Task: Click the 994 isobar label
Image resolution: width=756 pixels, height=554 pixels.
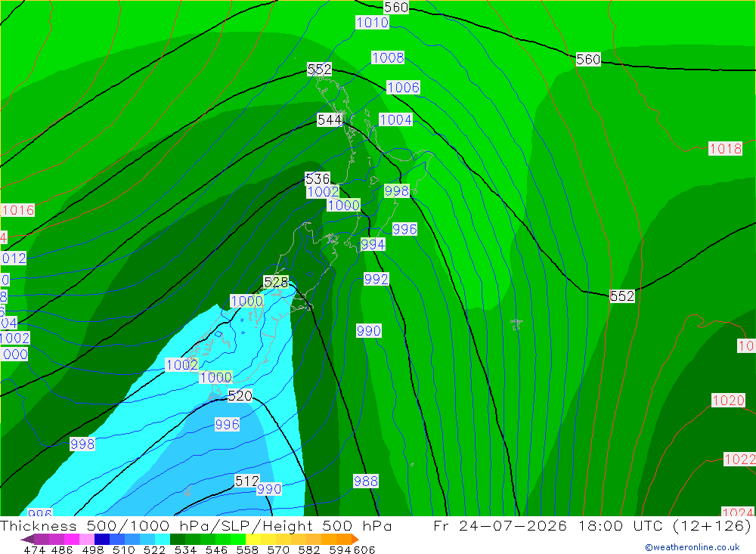Action: tap(373, 244)
